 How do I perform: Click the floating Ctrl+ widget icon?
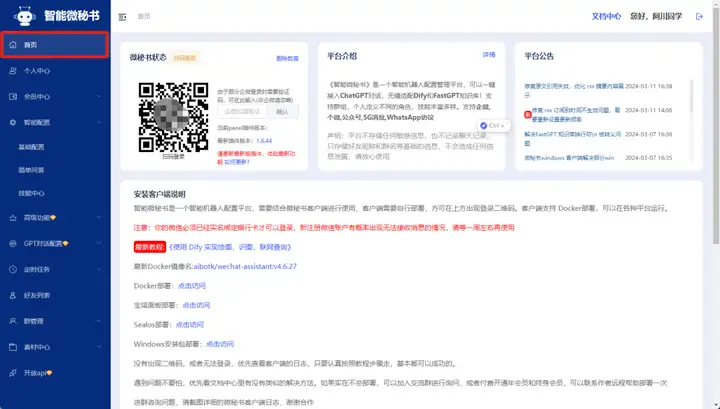click(x=484, y=125)
